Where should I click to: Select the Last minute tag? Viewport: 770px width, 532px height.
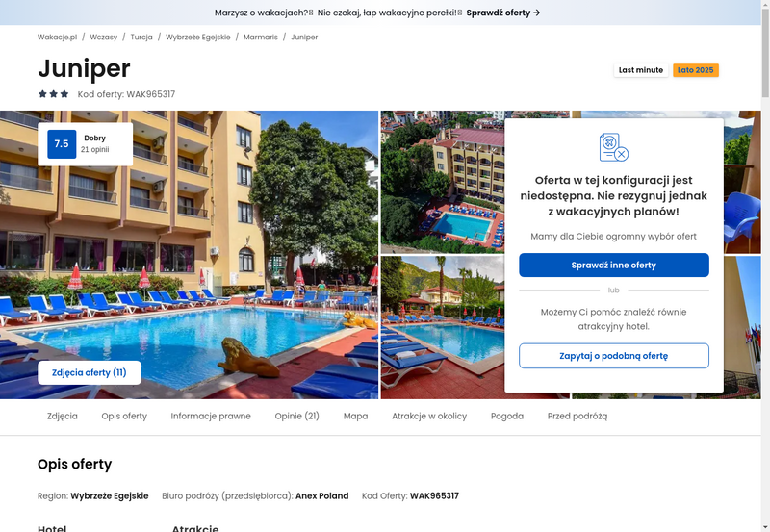(x=641, y=70)
